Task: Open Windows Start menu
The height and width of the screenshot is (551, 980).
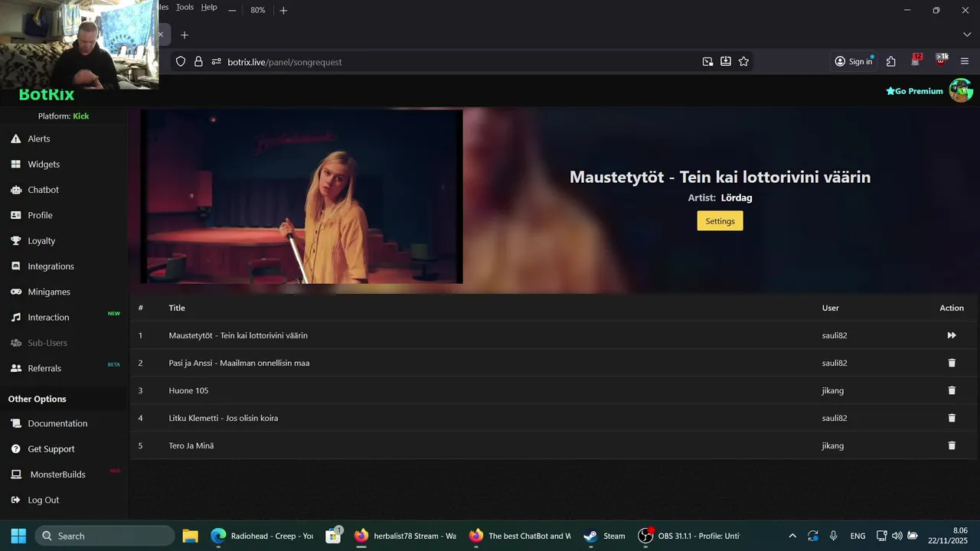Action: coord(18,536)
